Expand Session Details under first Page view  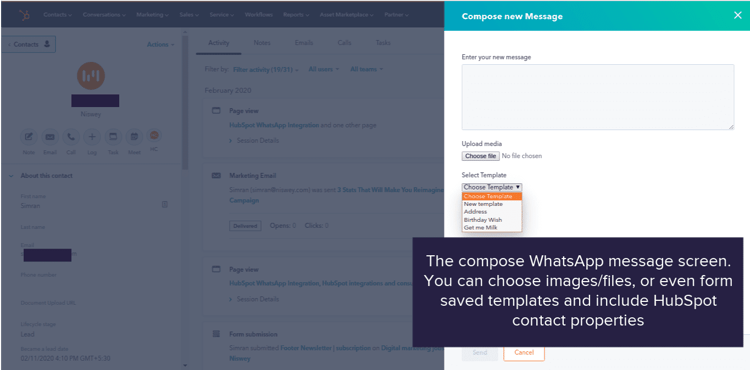(x=254, y=141)
